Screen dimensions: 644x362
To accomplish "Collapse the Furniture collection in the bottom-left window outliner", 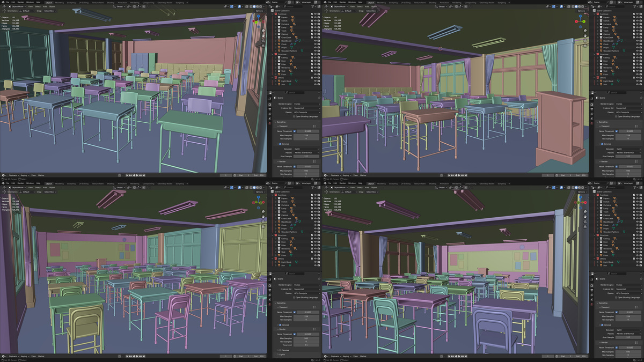I will point(273,195).
